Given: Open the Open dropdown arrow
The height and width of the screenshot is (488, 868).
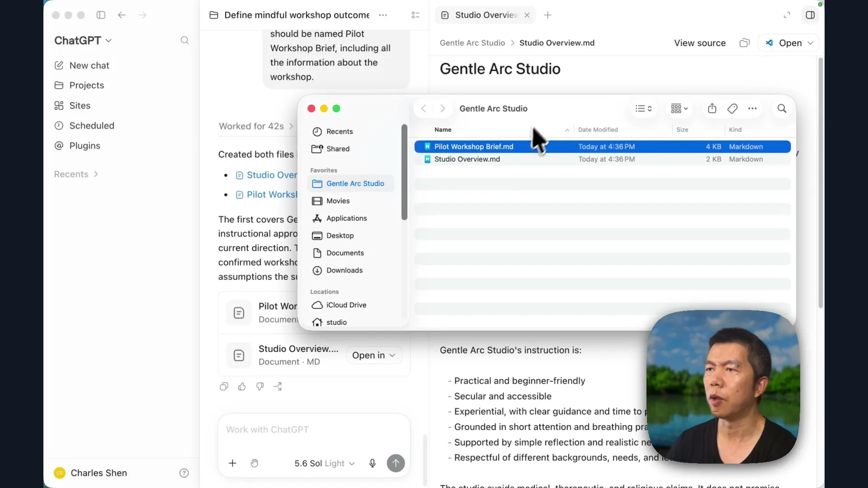Looking at the screenshot, I should tap(811, 43).
